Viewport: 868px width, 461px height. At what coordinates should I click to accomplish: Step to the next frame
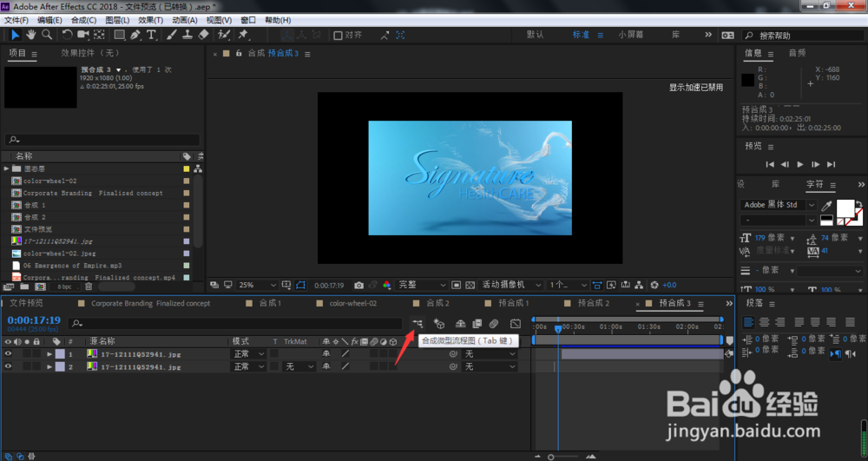[815, 164]
